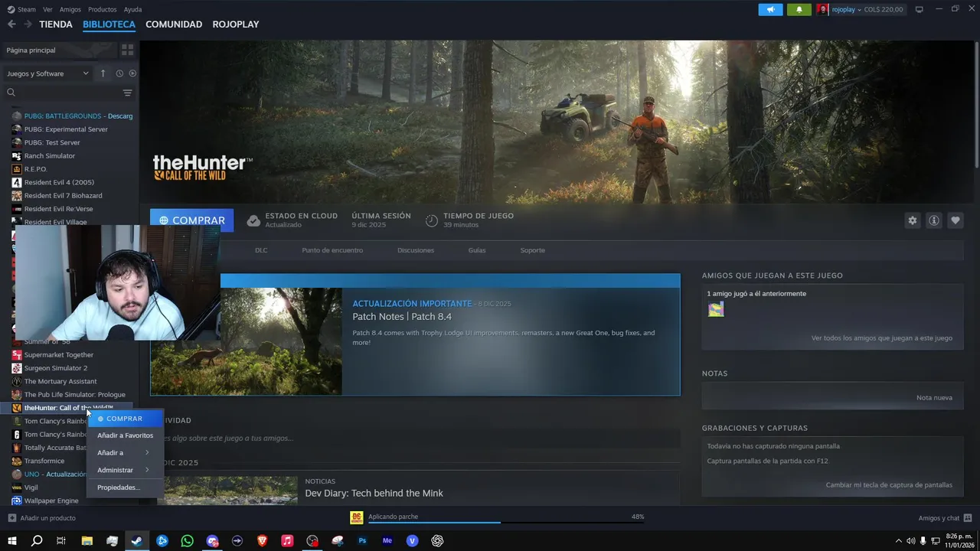
Task: Open Soporte tab
Action: (533, 250)
